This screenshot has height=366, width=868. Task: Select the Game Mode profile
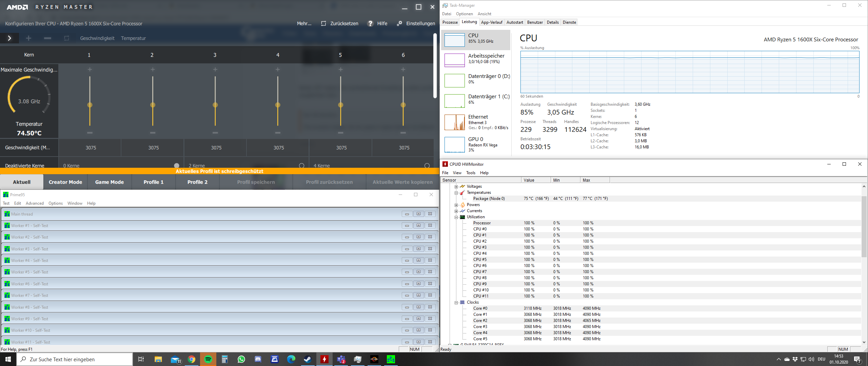(109, 182)
